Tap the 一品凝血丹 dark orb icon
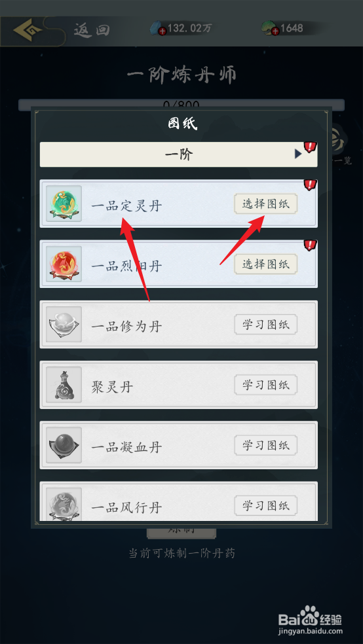The height and width of the screenshot is (644, 363). [64, 445]
